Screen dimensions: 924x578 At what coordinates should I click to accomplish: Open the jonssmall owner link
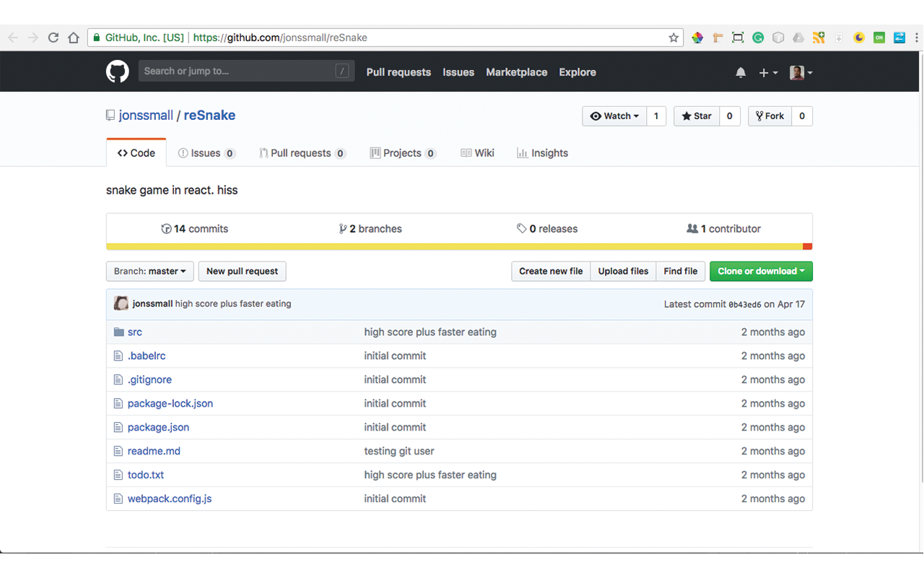(x=146, y=116)
